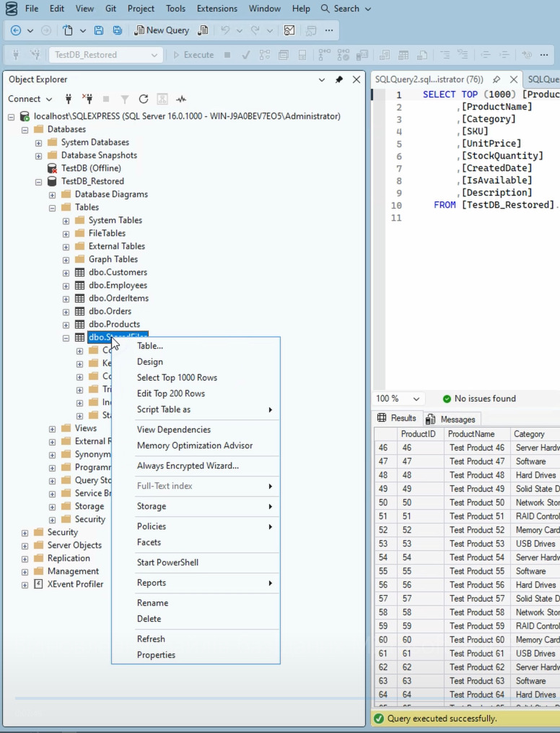This screenshot has width=560, height=733.
Task: Collapse the TestDB_Restored database node
Action: (38, 182)
